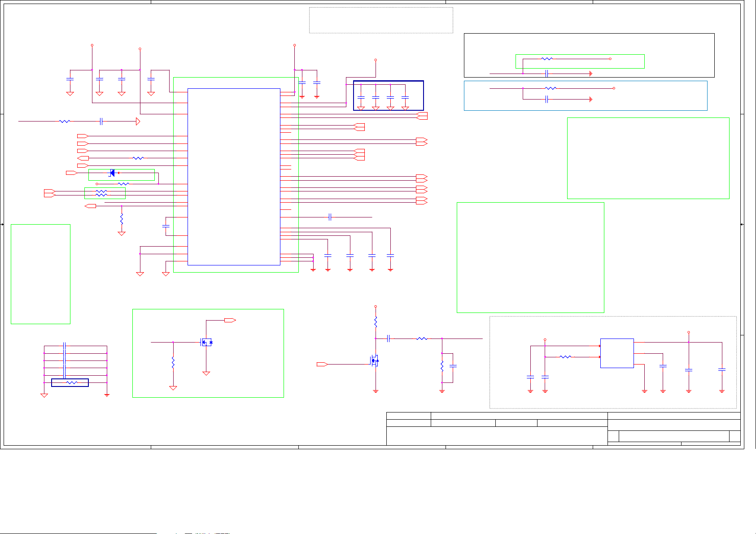Viewport: 756px width, 534px height.
Task: Select the pull-down resistor at the green-box MOSFET gate
Action: pos(173,363)
